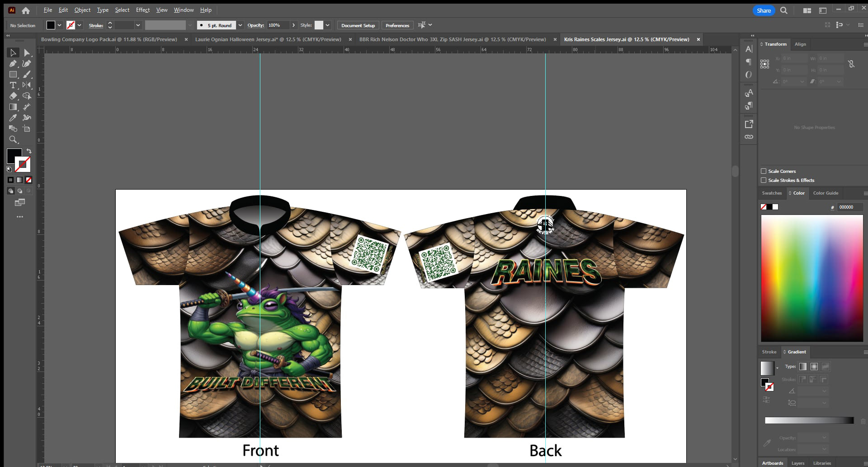868x467 pixels.
Task: Choose Draw Normal mode
Action: click(11, 191)
